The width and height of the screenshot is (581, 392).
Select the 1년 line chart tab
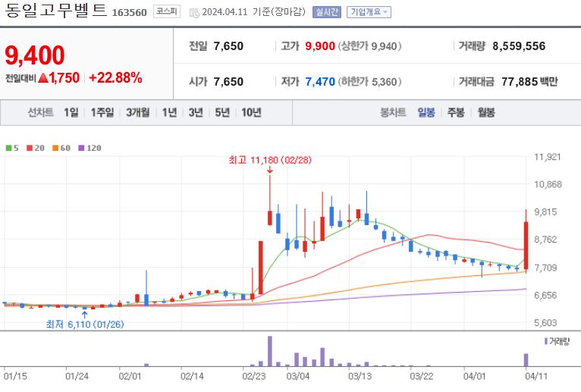point(169,112)
